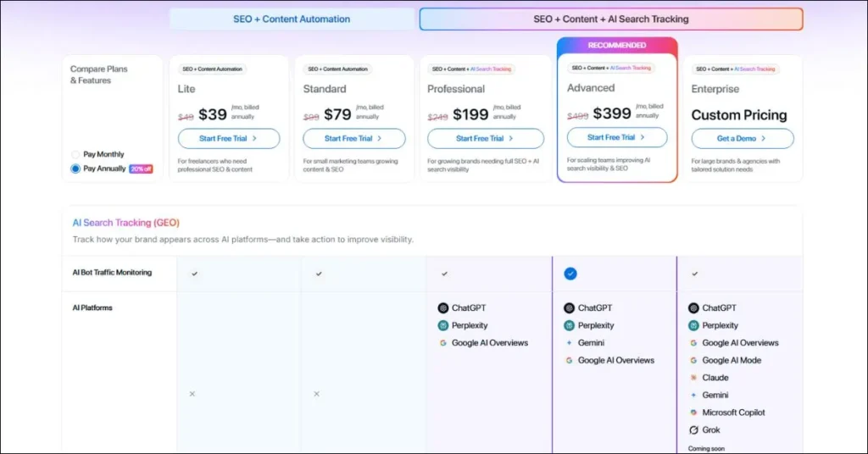Click Microsoft Copilot icon in Enterprise column

[x=693, y=412]
